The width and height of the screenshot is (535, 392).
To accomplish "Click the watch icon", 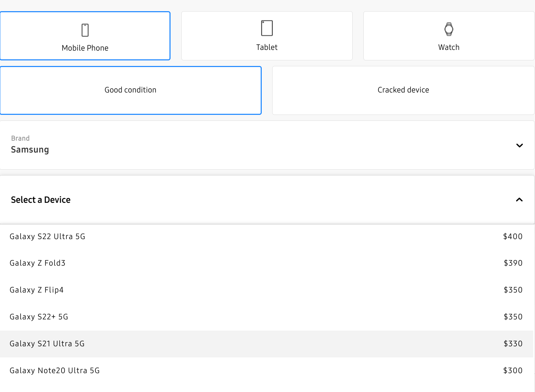I will coord(449,29).
